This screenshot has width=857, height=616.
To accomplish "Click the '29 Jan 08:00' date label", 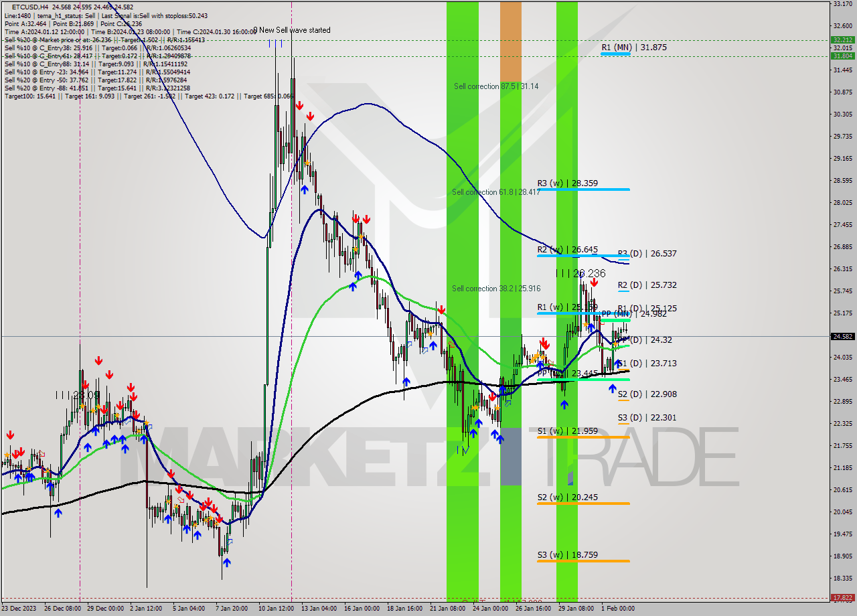I will [576, 609].
